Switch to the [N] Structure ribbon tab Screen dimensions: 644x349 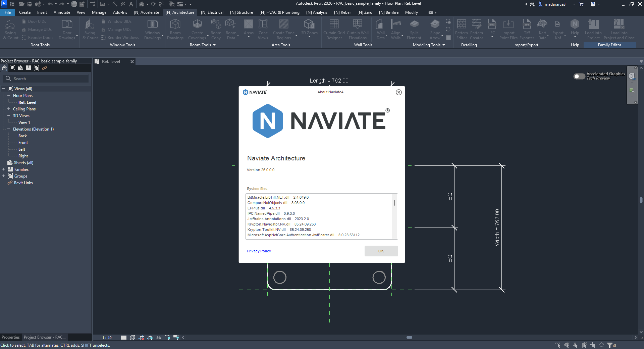[241, 12]
